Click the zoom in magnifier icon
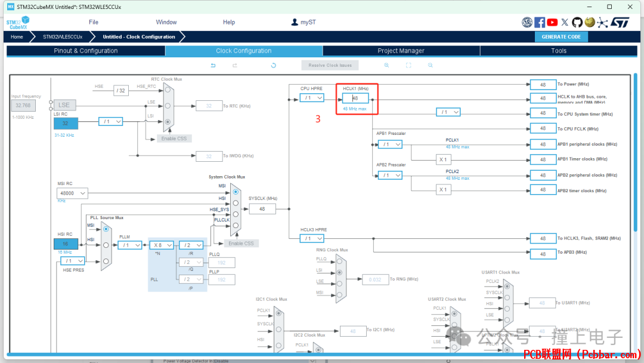Image resolution: width=644 pixels, height=363 pixels. [x=386, y=65]
